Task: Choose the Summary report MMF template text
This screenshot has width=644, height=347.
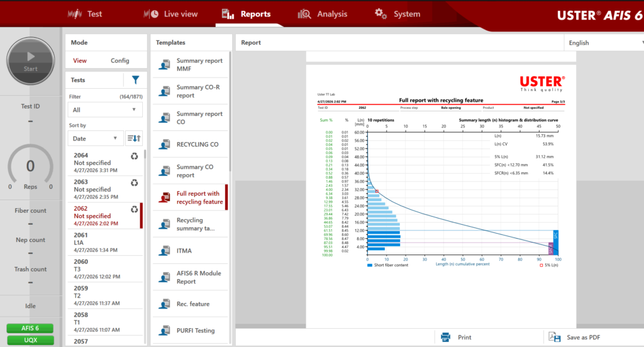Action: (x=199, y=64)
